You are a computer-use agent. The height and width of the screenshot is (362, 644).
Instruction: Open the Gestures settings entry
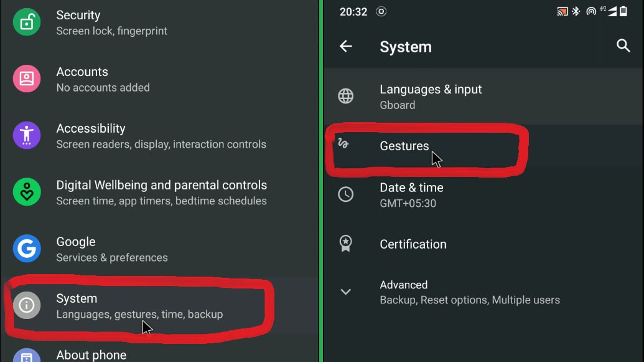404,146
